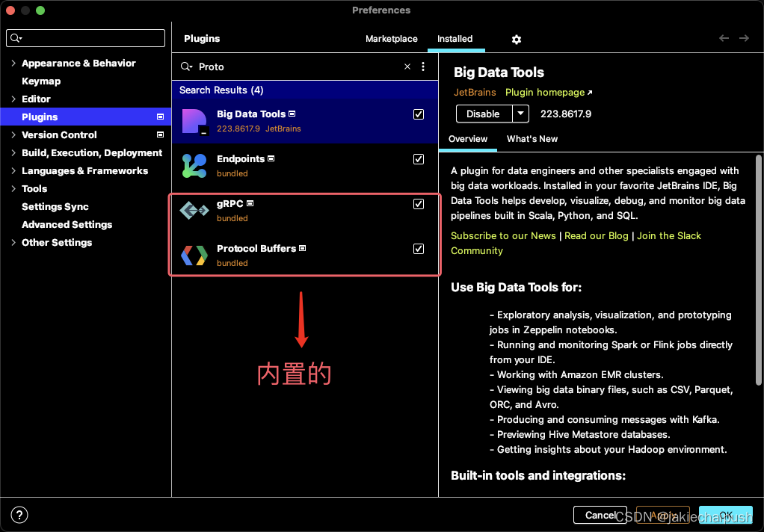This screenshot has width=764, height=532.
Task: Click the marker icon next to Protocol Buffers
Action: [x=302, y=249]
